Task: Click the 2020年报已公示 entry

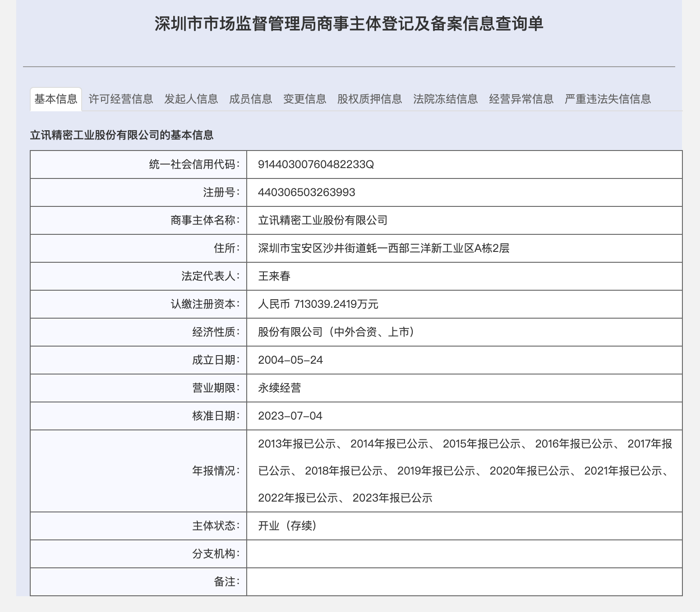Action: coord(530,471)
